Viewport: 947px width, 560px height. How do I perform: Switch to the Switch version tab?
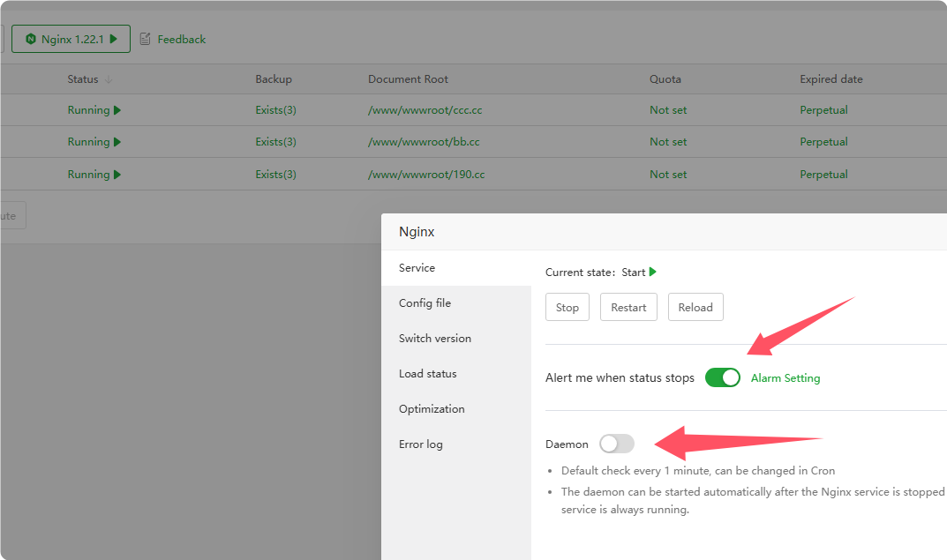pos(434,338)
